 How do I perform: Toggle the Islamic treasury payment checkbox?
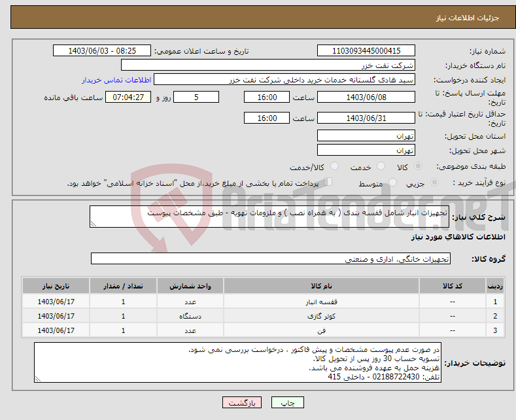coord(328,182)
